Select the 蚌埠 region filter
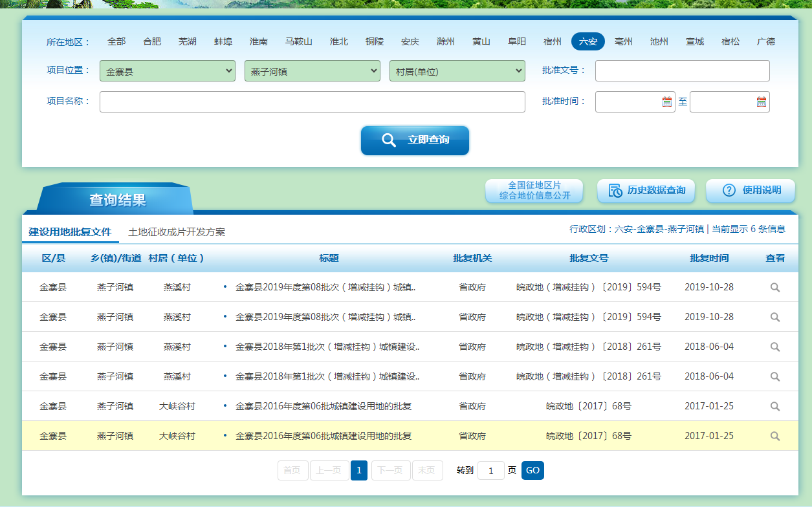Image resolution: width=812 pixels, height=507 pixels. 223,41
